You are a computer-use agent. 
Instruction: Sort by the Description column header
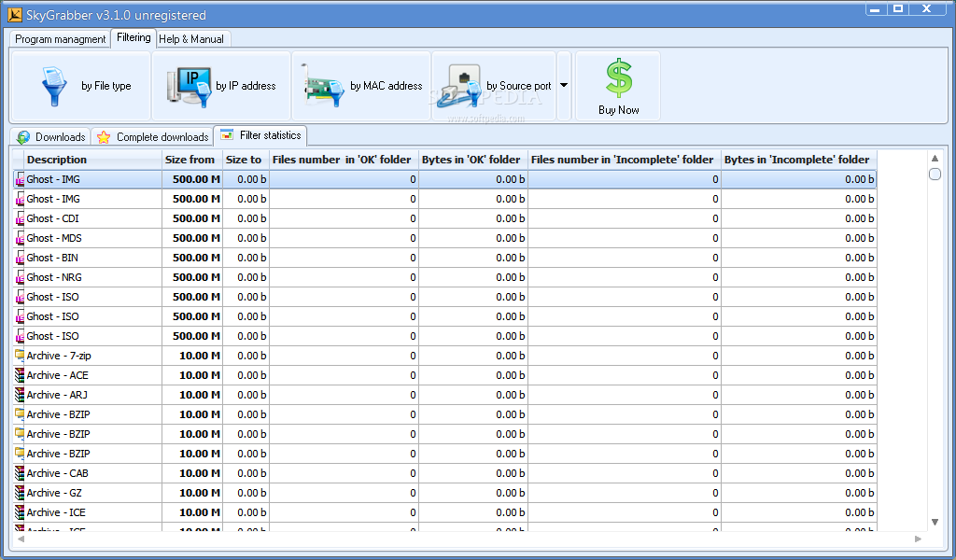pos(92,160)
